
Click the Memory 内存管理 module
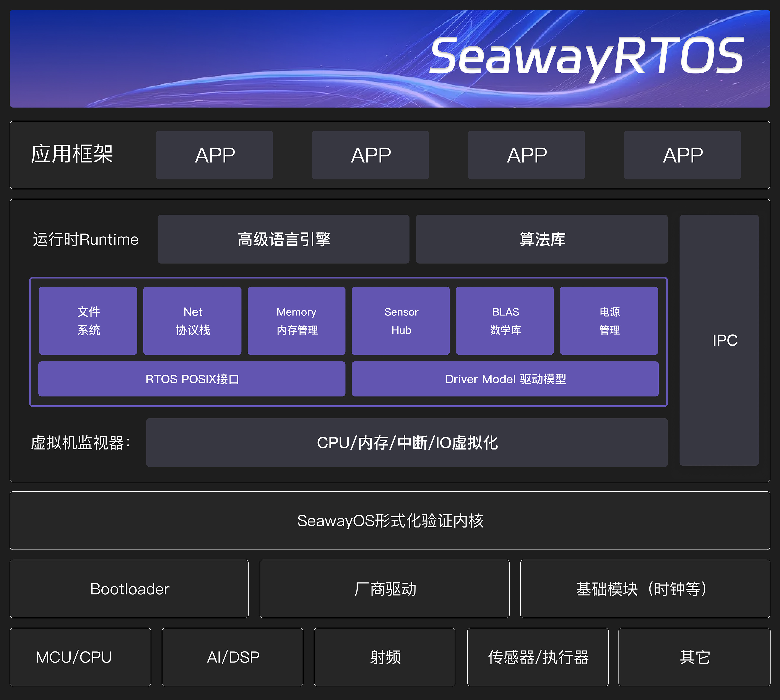coord(297,321)
